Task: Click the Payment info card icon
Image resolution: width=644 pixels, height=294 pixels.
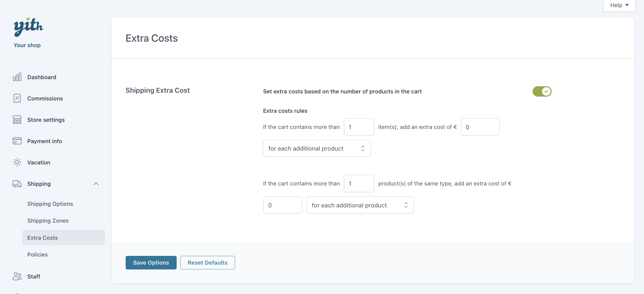Action: tap(17, 141)
